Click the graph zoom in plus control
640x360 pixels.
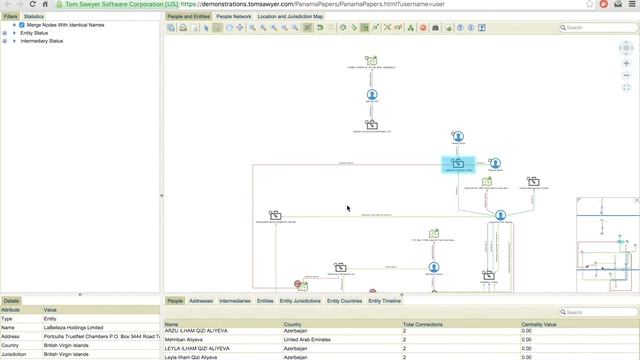(x=626, y=64)
